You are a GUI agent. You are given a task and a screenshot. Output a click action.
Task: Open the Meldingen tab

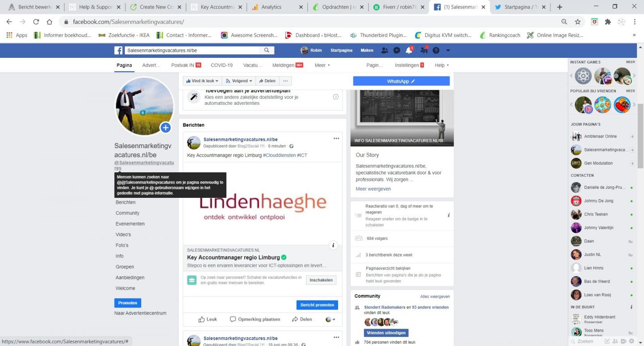(288, 65)
